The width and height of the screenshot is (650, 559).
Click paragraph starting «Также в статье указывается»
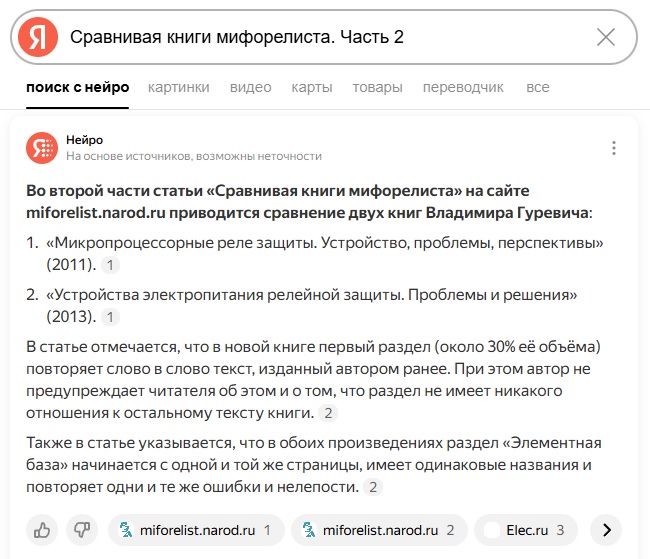coord(314,465)
